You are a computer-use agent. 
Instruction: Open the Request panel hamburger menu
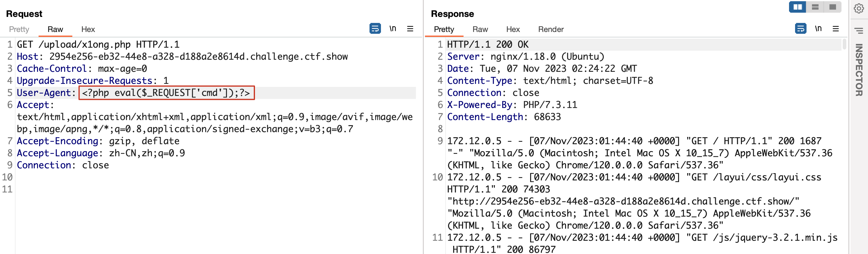410,29
